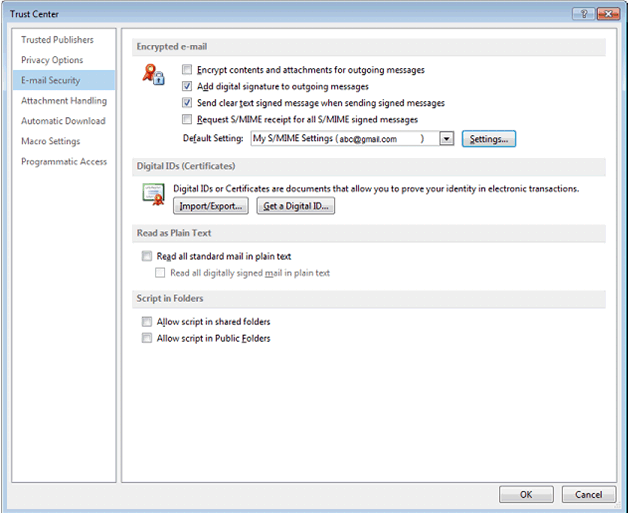Image resolution: width=628 pixels, height=513 pixels.
Task: Check Allow script in Public Folders
Action: click(147, 338)
